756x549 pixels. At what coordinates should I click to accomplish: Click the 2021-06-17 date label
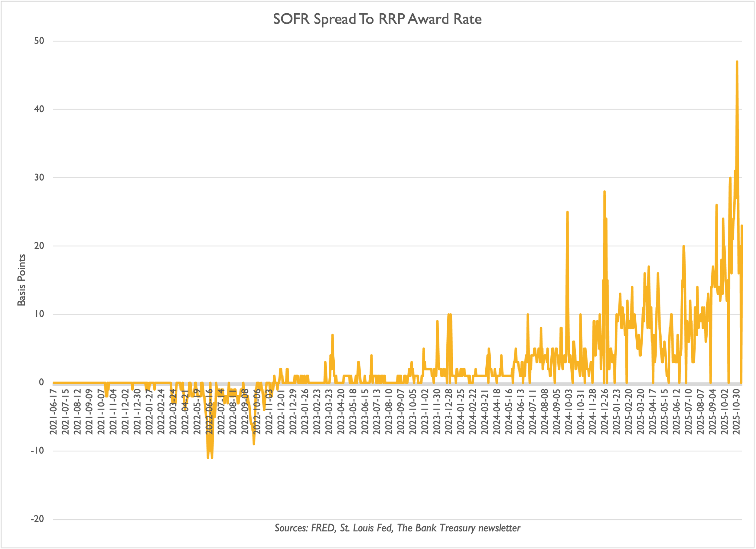pos(53,412)
